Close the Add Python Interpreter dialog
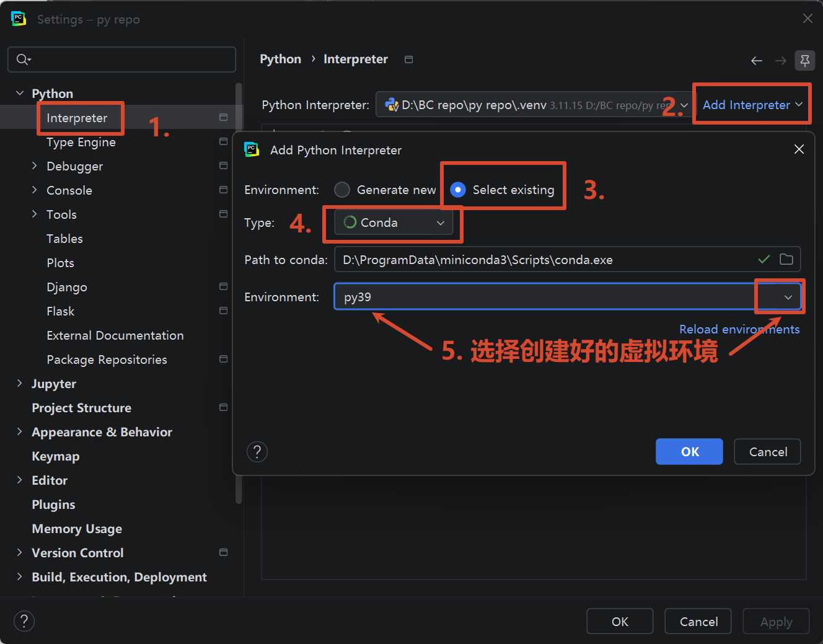Image resolution: width=823 pixels, height=644 pixels. point(799,149)
